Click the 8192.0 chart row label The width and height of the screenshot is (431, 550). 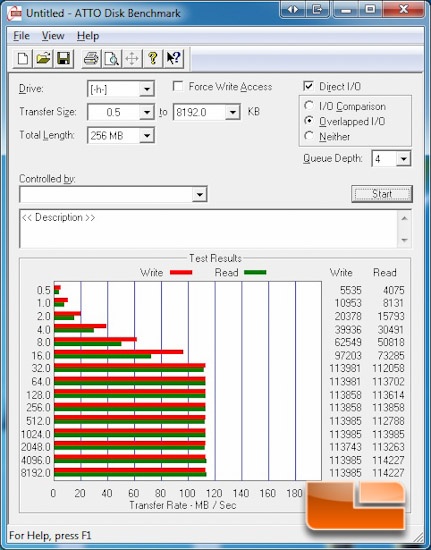click(x=36, y=473)
